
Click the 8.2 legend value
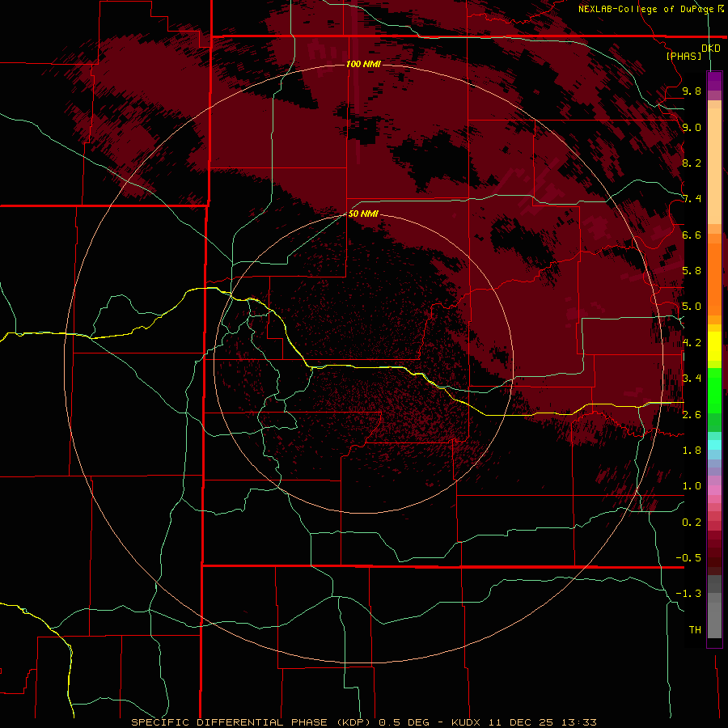(692, 163)
